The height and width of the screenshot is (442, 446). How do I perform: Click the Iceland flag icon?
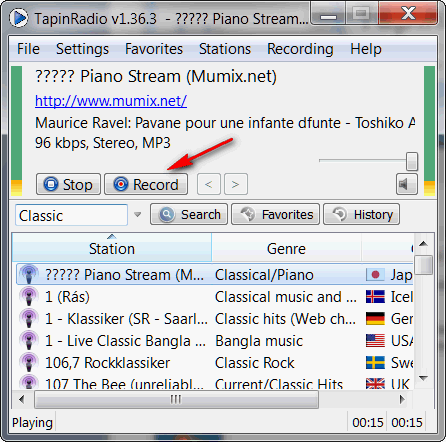[375, 297]
